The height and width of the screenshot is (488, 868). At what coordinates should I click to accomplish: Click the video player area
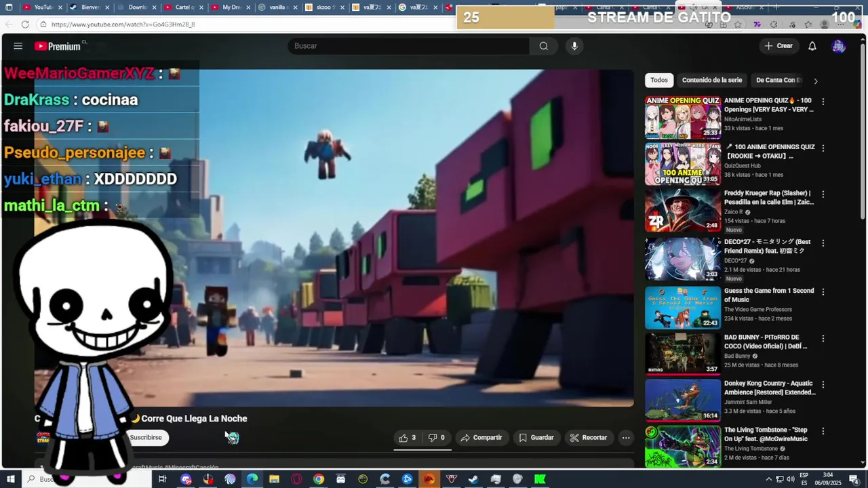(334, 237)
